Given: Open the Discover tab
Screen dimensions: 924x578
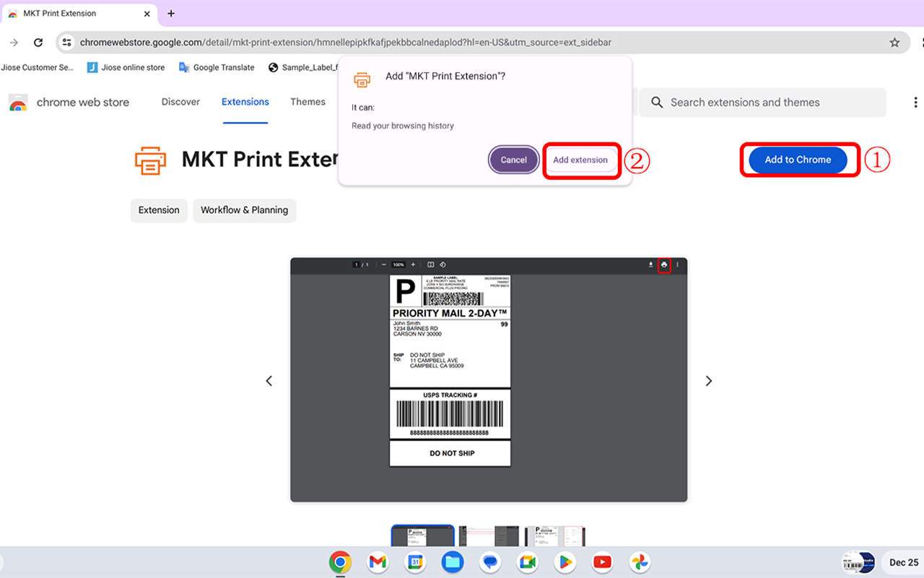Looking at the screenshot, I should (x=180, y=102).
